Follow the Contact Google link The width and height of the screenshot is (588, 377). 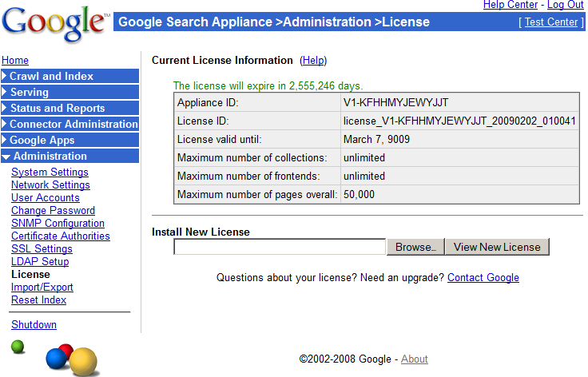[483, 278]
